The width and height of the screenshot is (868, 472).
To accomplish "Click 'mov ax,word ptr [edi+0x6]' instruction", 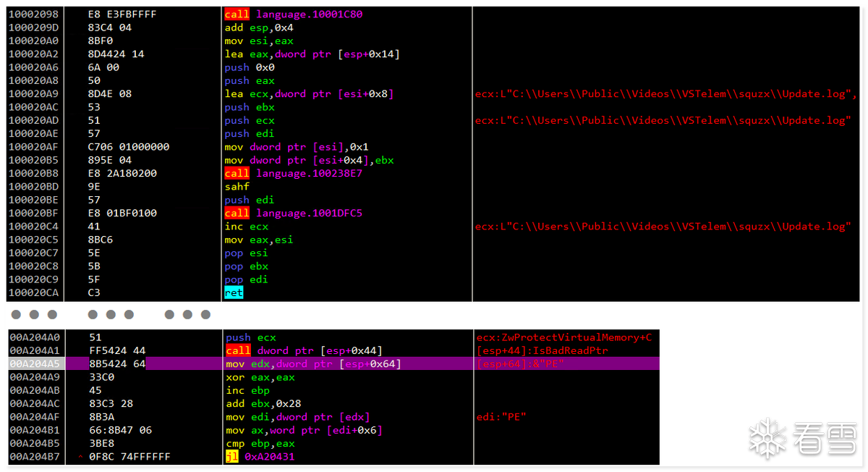I will (304, 430).
